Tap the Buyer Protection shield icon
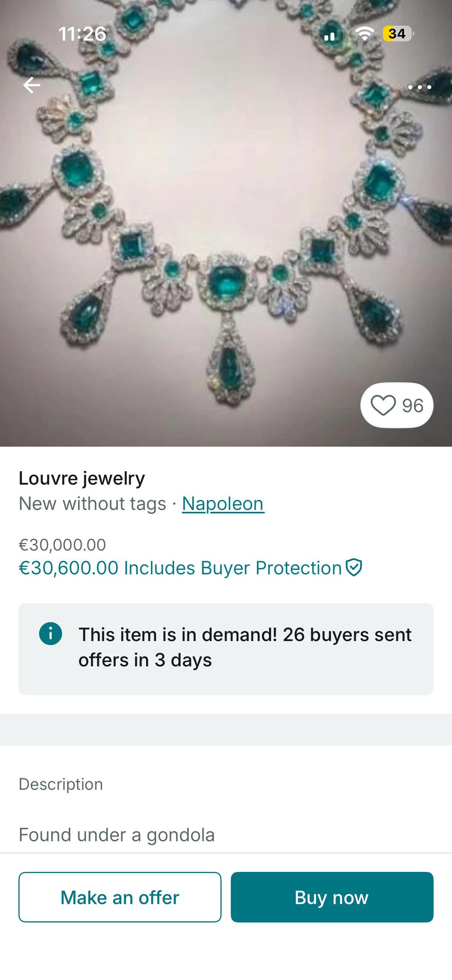 (353, 567)
